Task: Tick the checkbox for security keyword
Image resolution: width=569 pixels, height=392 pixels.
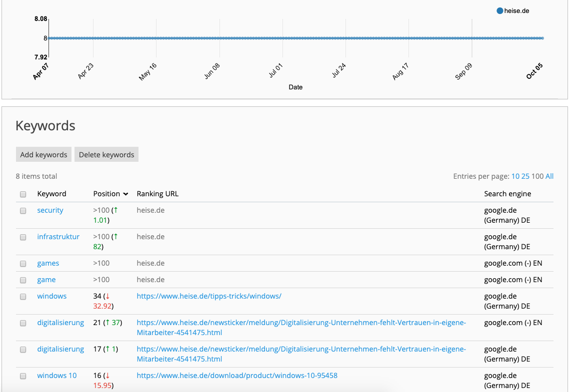Action: [23, 211]
